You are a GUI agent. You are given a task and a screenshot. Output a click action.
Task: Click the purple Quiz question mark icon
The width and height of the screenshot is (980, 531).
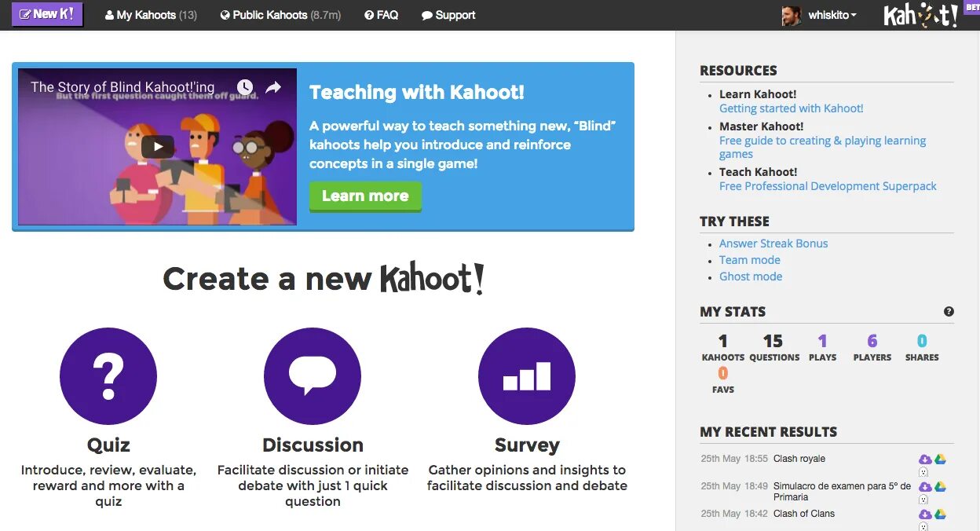(108, 376)
